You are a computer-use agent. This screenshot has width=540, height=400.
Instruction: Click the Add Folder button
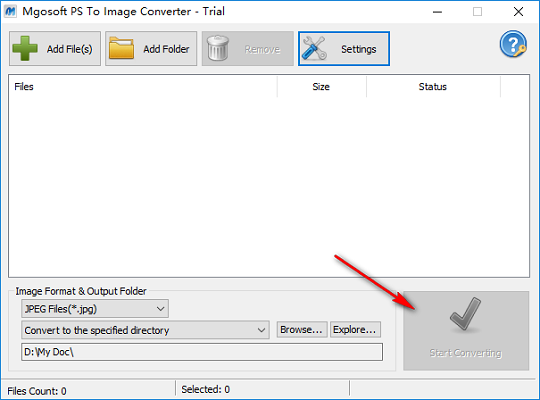[151, 49]
